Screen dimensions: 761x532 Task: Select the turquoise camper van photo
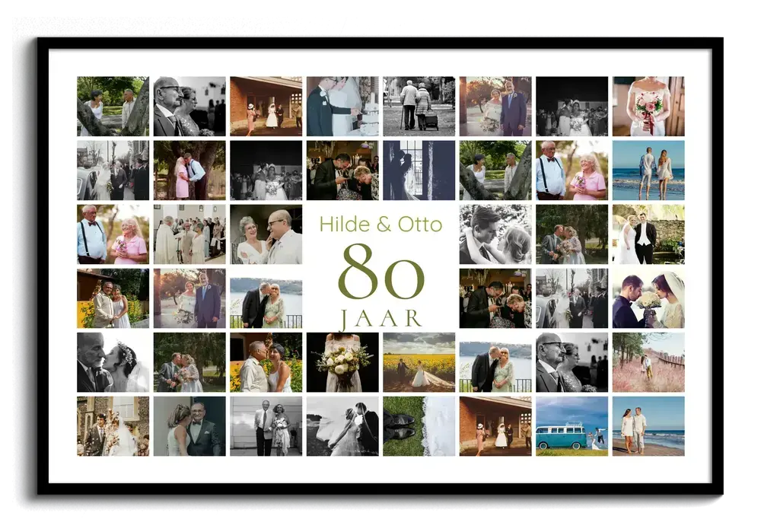pos(572,426)
